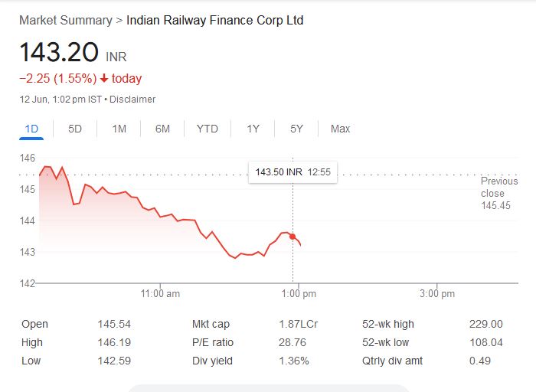Click the current price 143.20
This screenshot has height=392, width=536.
(x=59, y=53)
